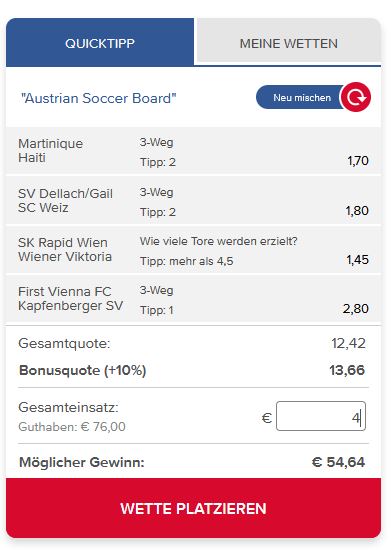Click the Möglicher Gewinn amount € 54,64
This screenshot has width=391, height=550.
[338, 462]
